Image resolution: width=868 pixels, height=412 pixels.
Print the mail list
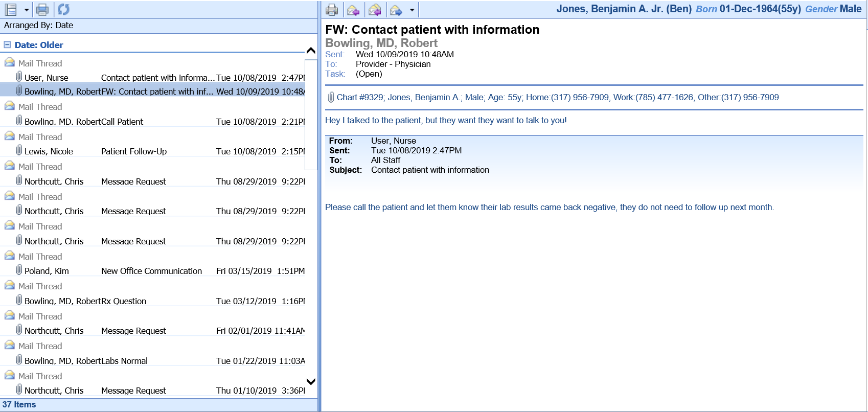43,9
